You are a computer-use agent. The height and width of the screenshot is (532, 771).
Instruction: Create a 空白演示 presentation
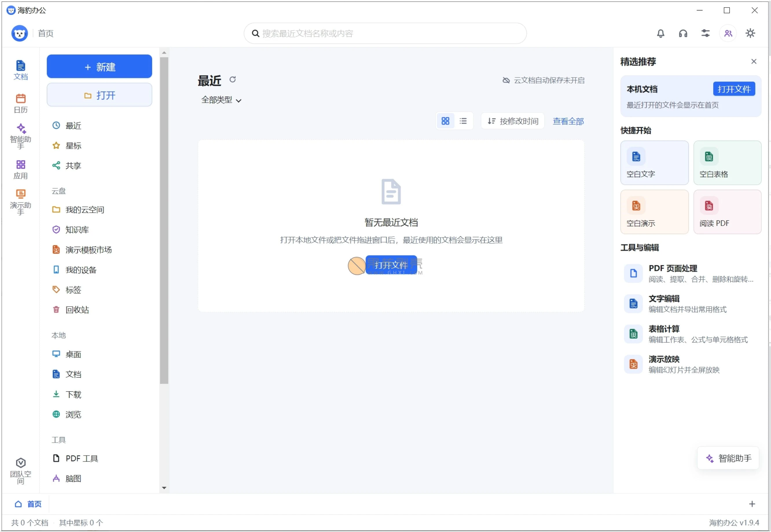pos(654,212)
